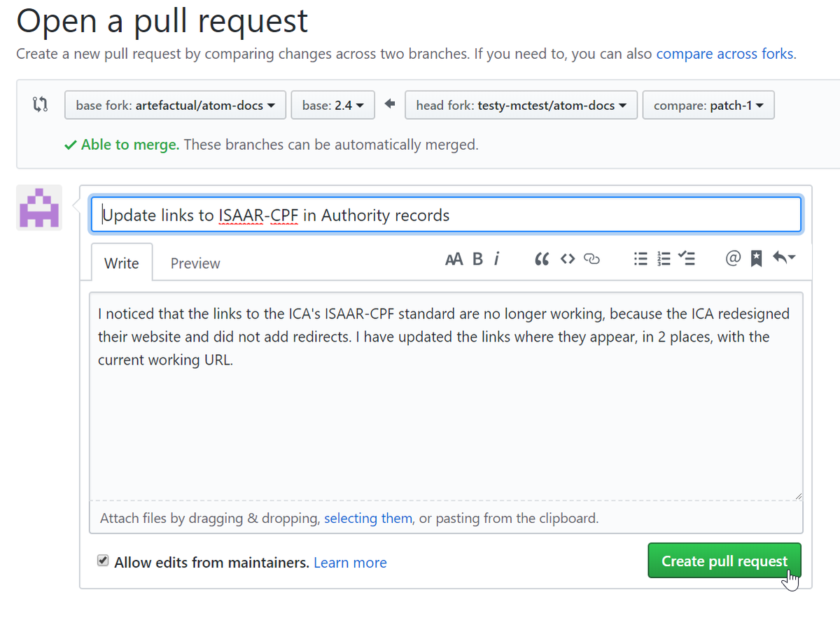
Task: Click the pull request title field
Action: [x=446, y=214]
